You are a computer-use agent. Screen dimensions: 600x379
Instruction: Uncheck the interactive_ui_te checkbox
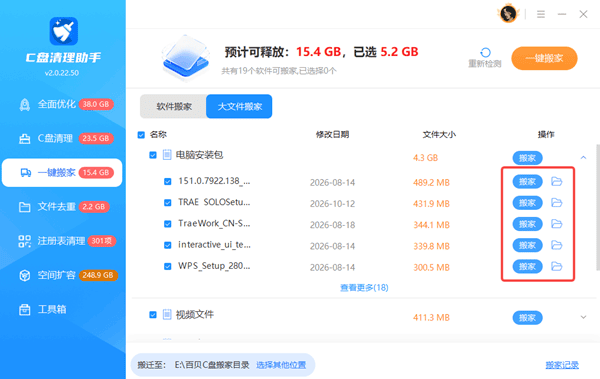(x=168, y=245)
